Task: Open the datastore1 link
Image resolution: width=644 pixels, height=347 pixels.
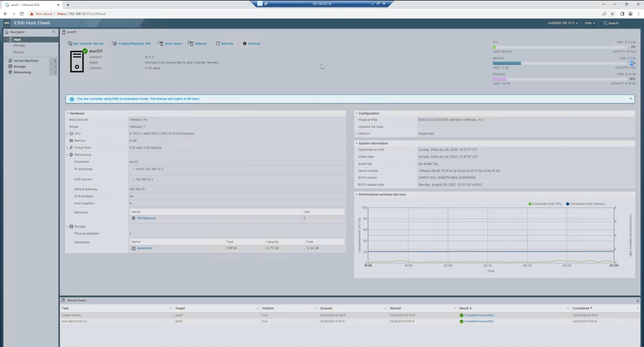Action: pyautogui.click(x=144, y=248)
